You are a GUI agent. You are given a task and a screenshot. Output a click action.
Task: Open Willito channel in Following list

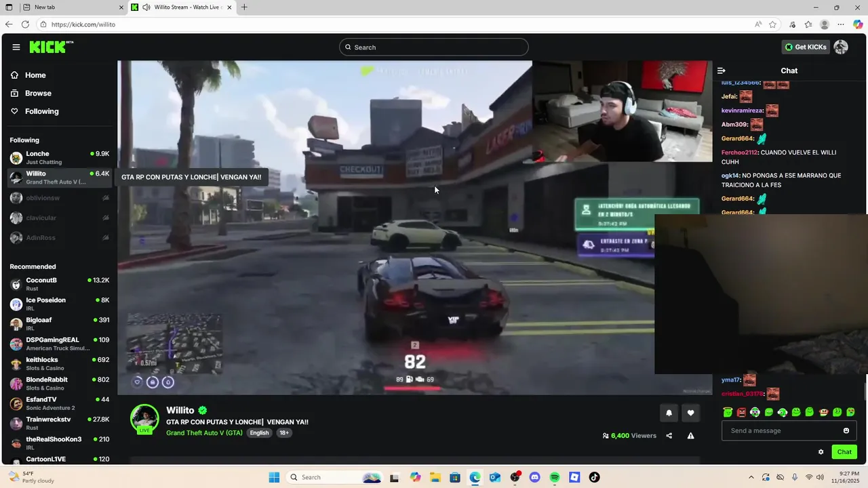(x=60, y=178)
